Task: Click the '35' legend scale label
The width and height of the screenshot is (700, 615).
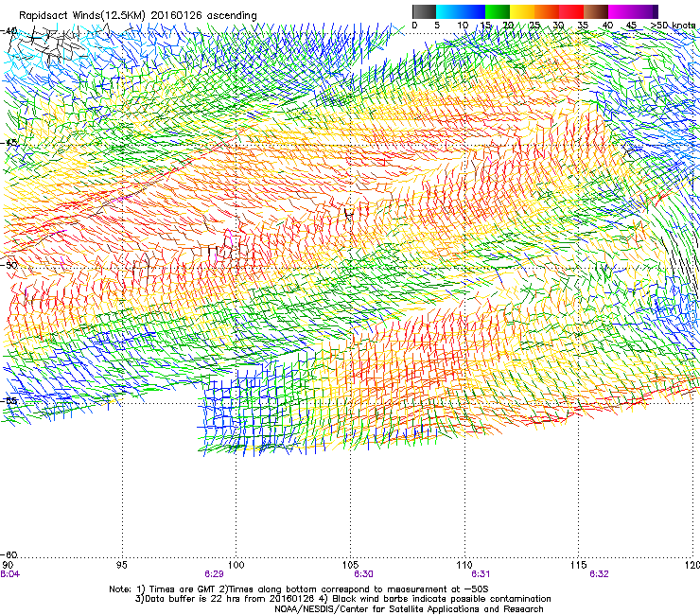Action: point(583,26)
